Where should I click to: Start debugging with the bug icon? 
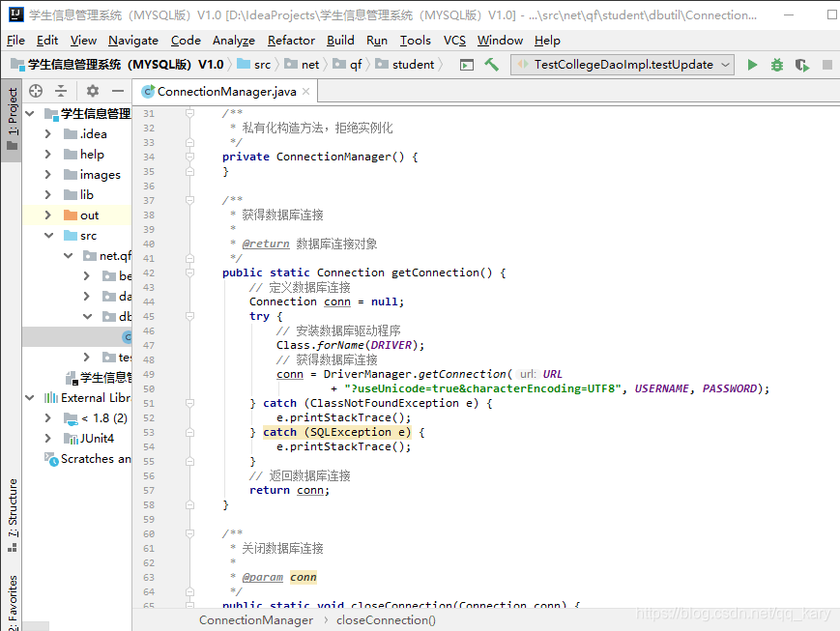777,65
